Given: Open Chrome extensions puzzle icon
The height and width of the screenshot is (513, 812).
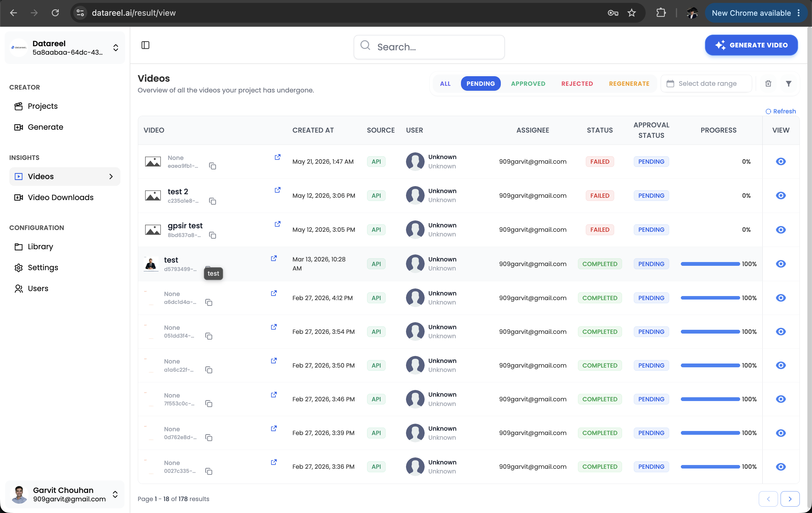Looking at the screenshot, I should tap(661, 13).
